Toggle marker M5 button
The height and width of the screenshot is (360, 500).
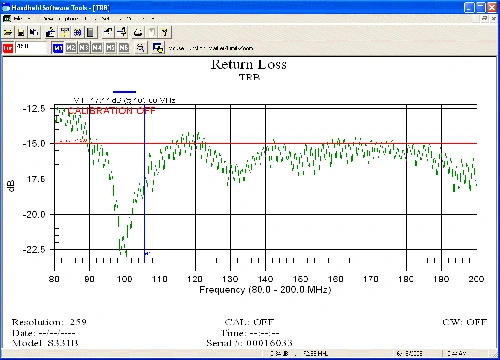pos(111,48)
